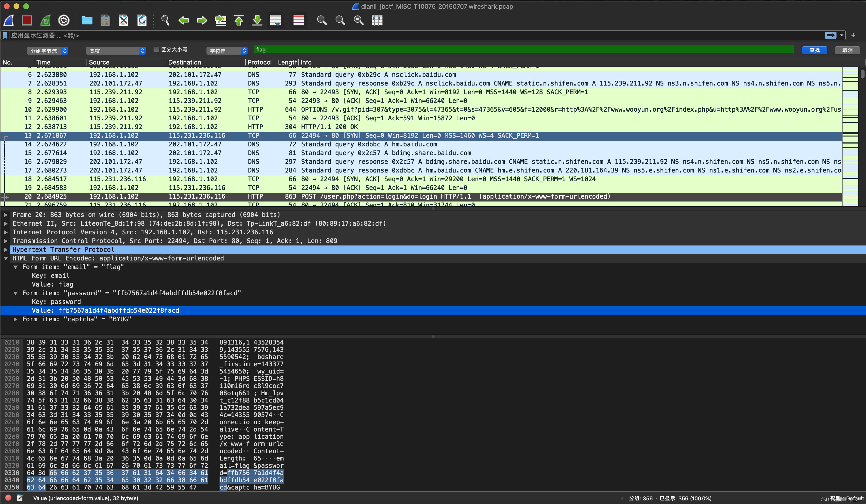This screenshot has width=866, height=504.
Task: Open the packet bytes search scope dropdown
Action: coord(47,51)
